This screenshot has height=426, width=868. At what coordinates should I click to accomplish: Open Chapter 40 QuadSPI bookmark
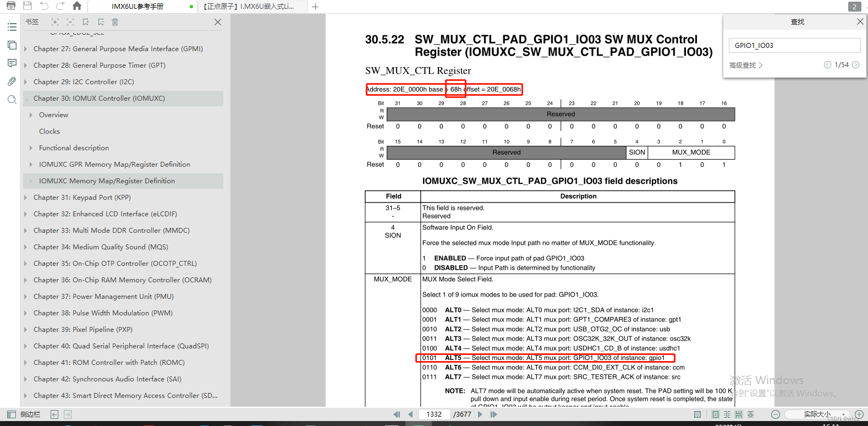(x=121, y=346)
